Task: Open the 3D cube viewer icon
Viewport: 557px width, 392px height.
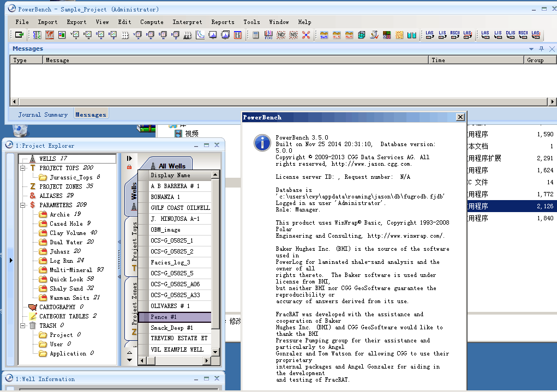Action: pyautogui.click(x=362, y=35)
